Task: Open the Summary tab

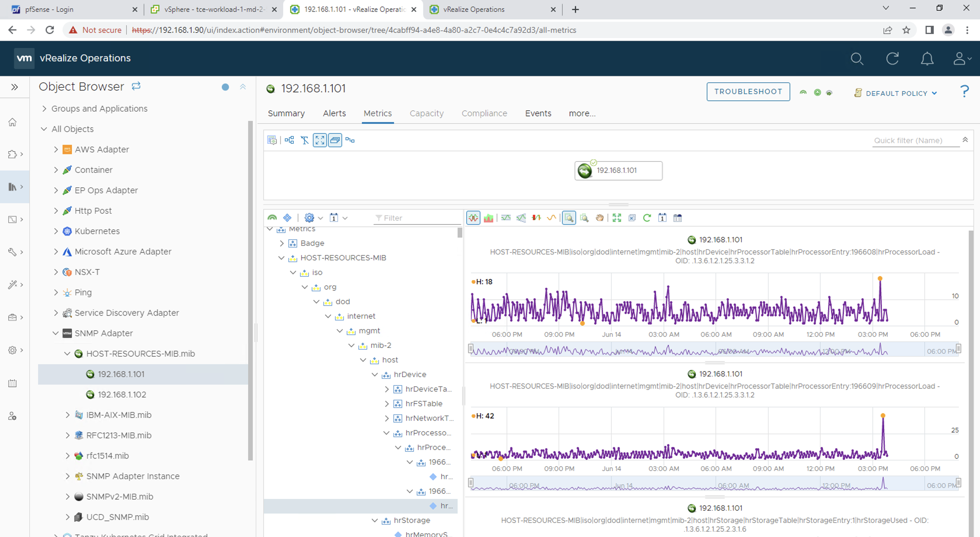Action: click(x=286, y=113)
